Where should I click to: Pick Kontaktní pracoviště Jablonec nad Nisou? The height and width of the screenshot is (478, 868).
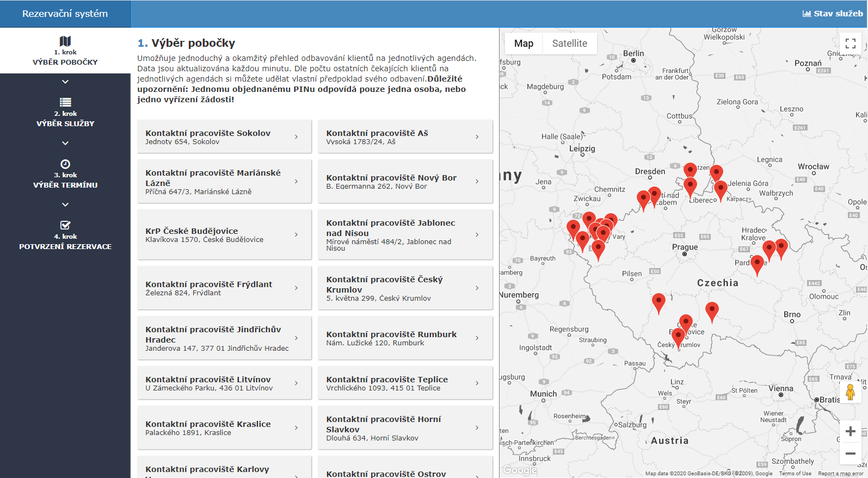coord(405,234)
